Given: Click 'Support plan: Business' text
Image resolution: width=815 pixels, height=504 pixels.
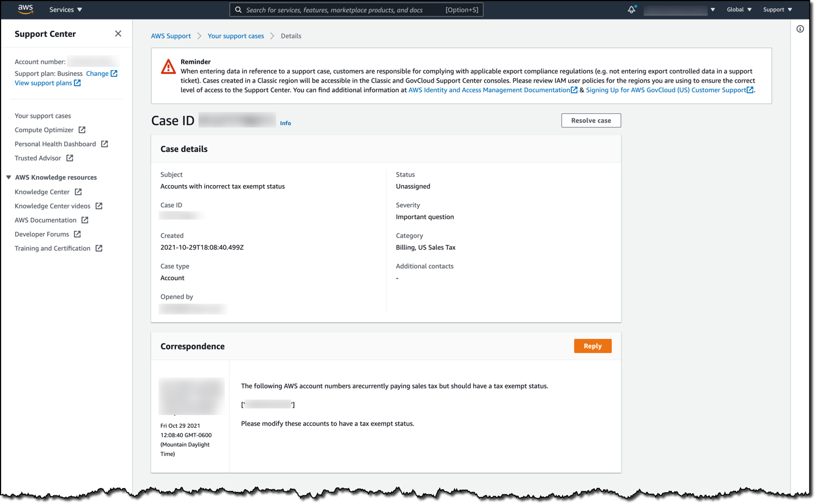Looking at the screenshot, I should coord(49,73).
